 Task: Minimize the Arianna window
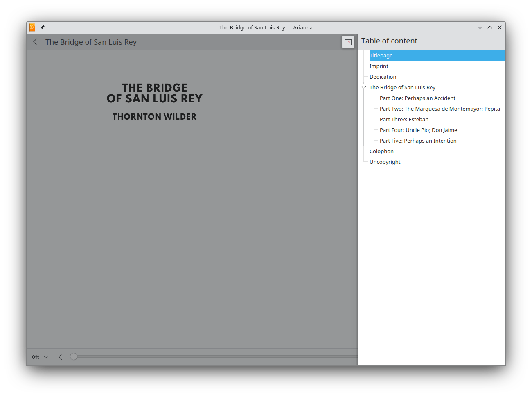pos(480,27)
